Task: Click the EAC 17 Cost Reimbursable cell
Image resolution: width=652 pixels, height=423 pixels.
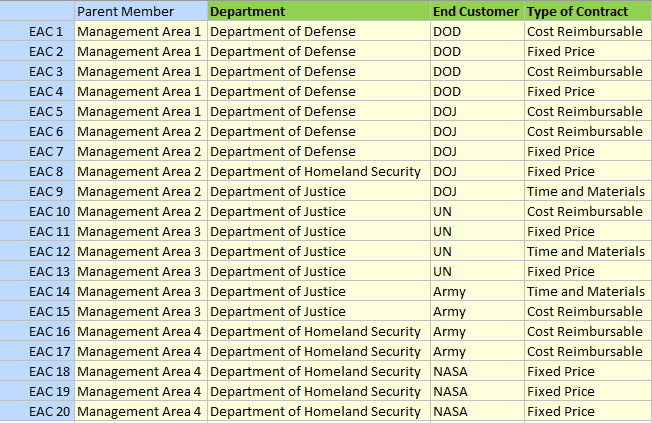Action: point(588,351)
